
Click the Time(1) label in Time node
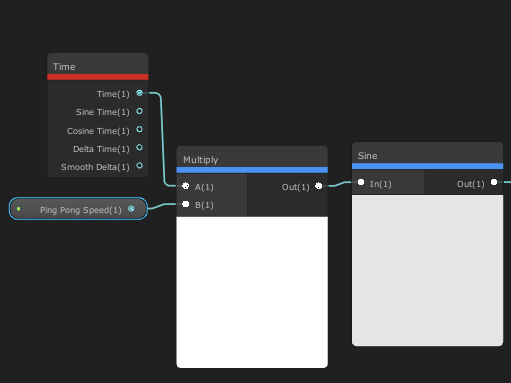113,94
